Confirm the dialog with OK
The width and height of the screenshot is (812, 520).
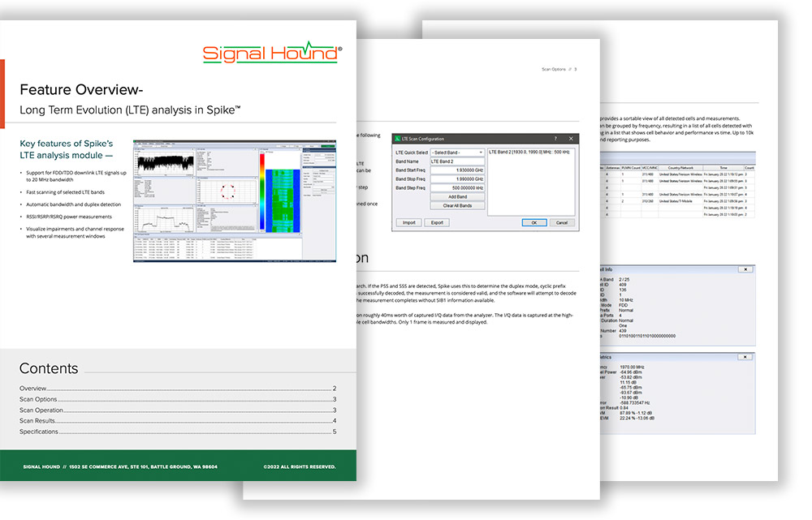point(534,222)
